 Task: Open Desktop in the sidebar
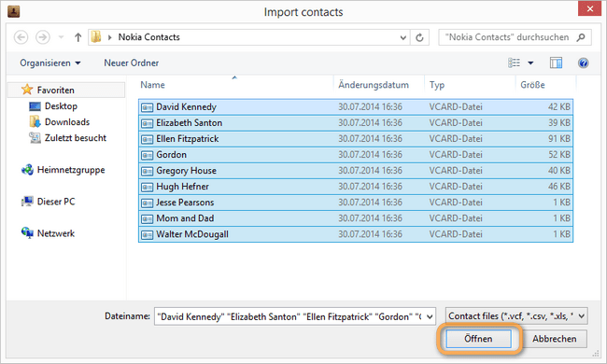coord(61,106)
